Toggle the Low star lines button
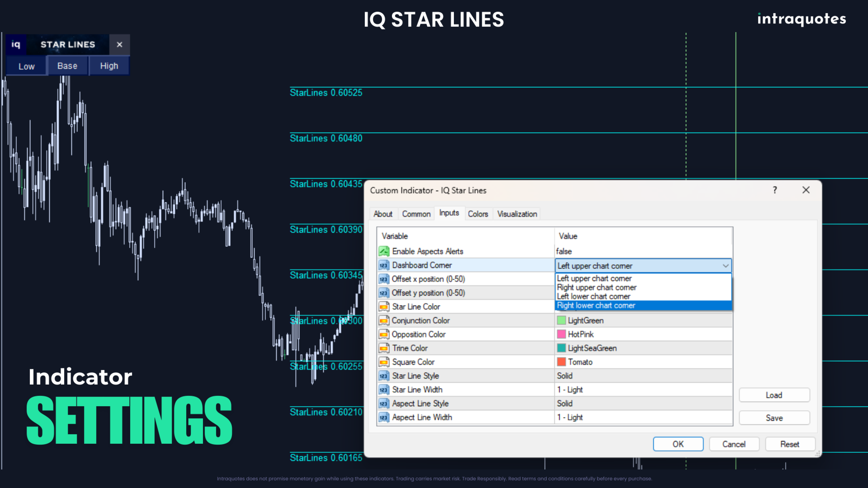The height and width of the screenshot is (488, 868). coord(27,66)
